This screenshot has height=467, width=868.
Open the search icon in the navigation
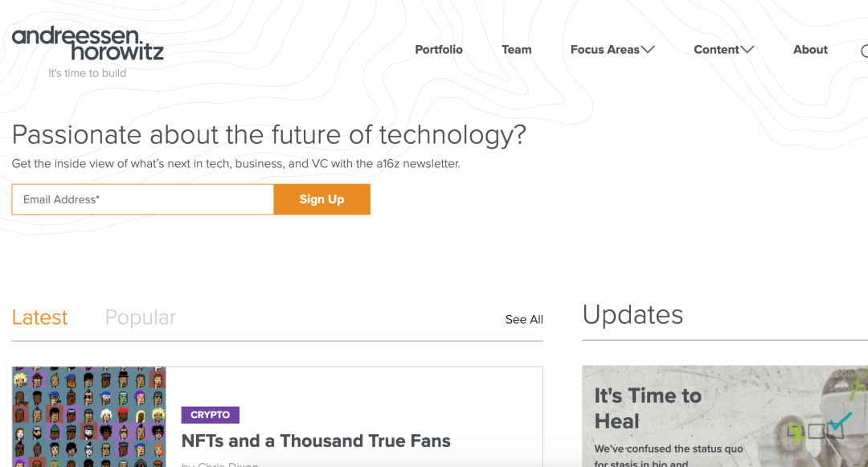pos(864,51)
